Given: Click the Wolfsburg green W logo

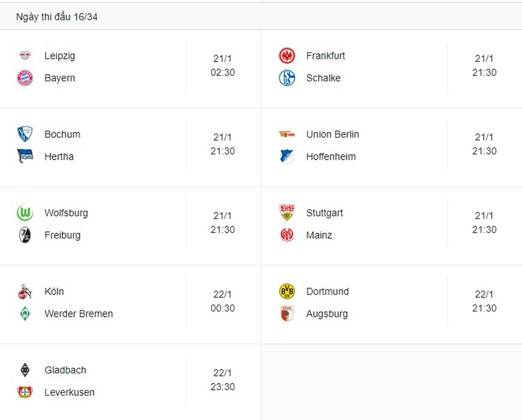Looking at the screenshot, I should (25, 213).
